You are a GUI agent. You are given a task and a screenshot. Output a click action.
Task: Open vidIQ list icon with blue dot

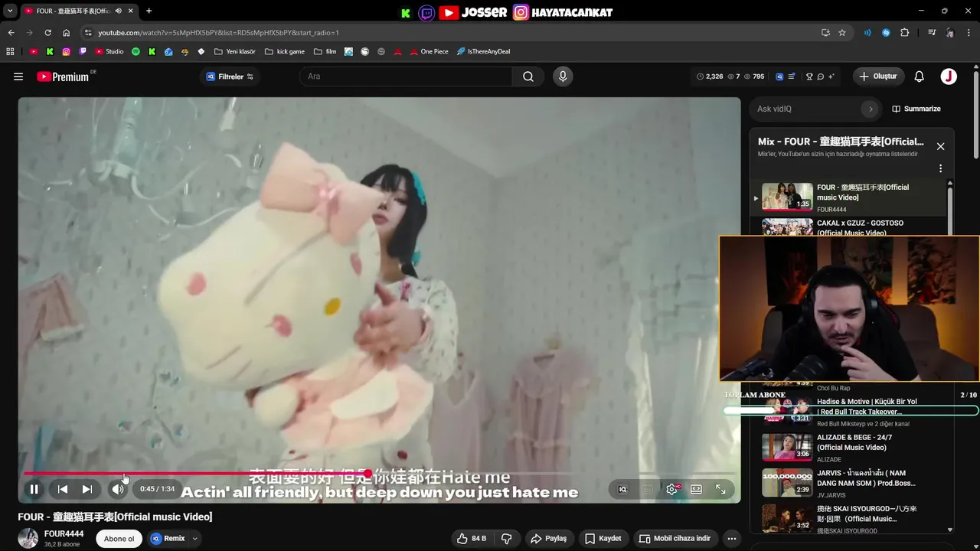coord(791,77)
